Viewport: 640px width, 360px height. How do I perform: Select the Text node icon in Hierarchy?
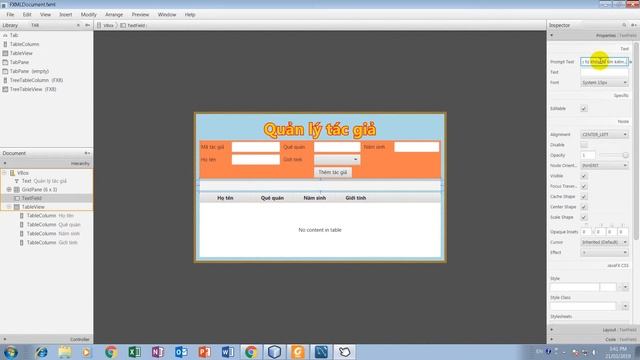[x=17, y=181]
